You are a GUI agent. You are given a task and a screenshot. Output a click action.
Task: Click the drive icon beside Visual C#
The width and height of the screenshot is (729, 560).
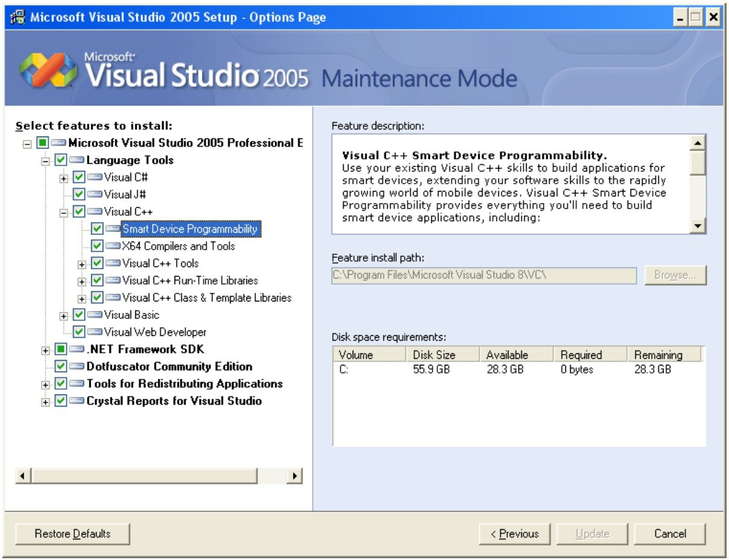tap(95, 178)
